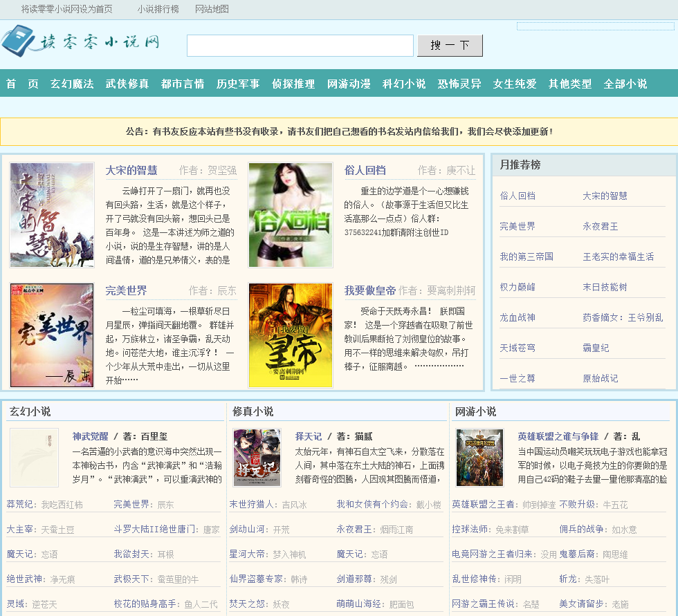
Task: Open featured title link 我要做皇帝
Action: coord(370,291)
